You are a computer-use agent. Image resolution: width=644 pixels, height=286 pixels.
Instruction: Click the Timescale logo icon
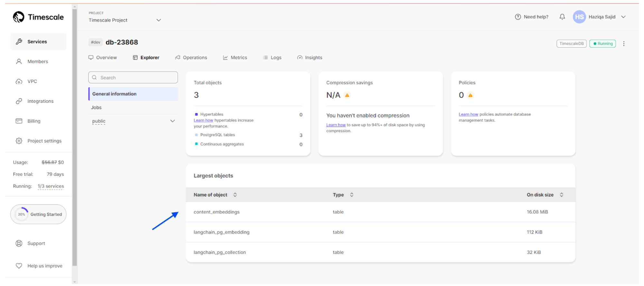[18, 17]
